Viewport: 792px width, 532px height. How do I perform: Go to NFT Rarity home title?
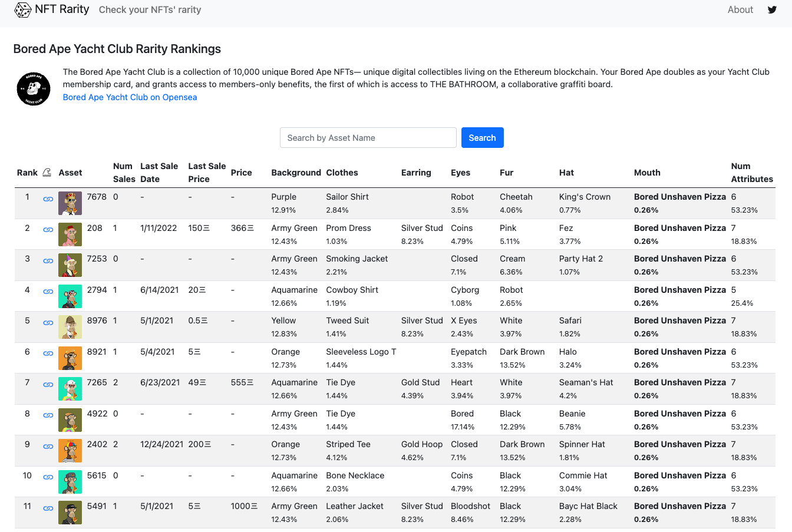point(62,9)
